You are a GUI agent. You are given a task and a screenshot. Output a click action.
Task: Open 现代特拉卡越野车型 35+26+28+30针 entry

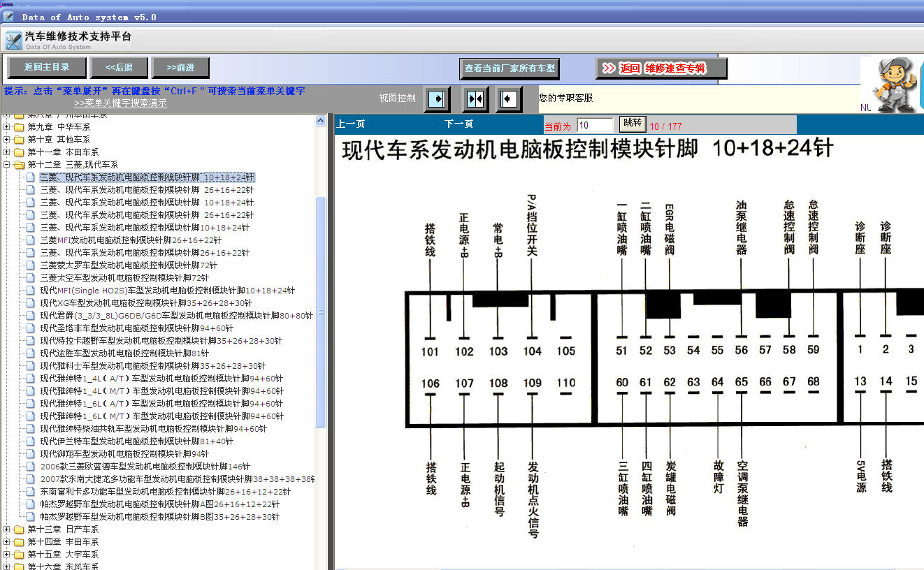[161, 341]
